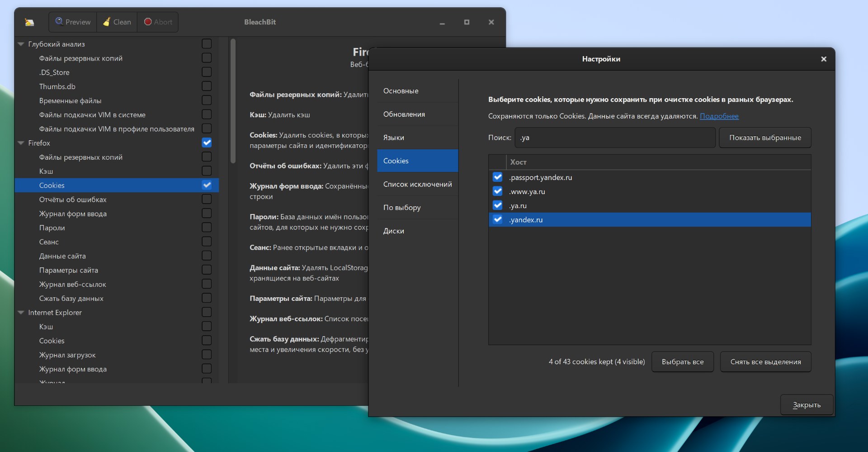Close the BleachBit main window
This screenshot has width=868, height=452.
491,22
